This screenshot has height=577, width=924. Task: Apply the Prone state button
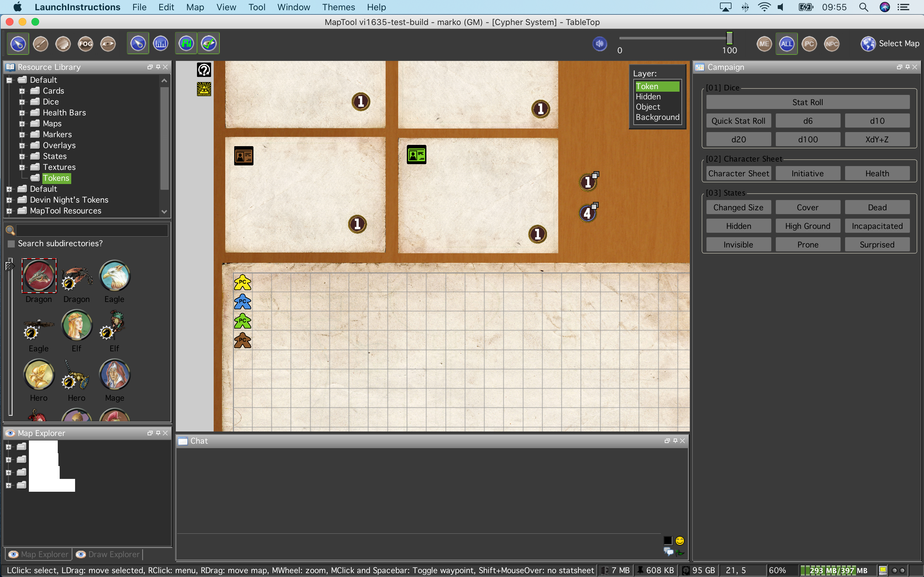[808, 245]
